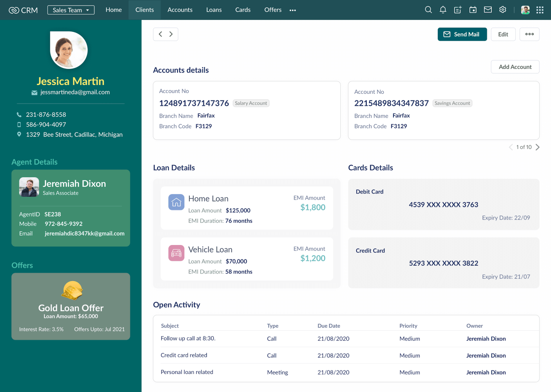Click the Jeremiah Dixon owner link in Personal loan row

click(486, 372)
